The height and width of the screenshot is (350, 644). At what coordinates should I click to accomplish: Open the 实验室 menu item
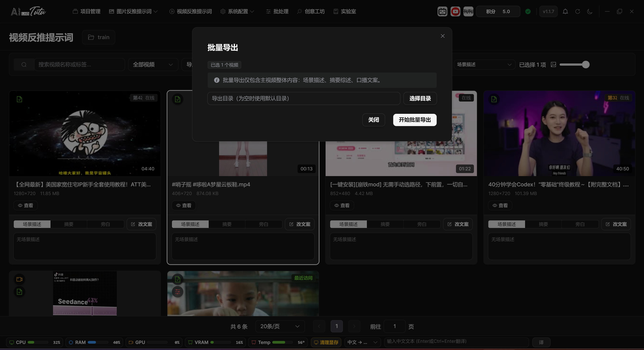(x=345, y=11)
